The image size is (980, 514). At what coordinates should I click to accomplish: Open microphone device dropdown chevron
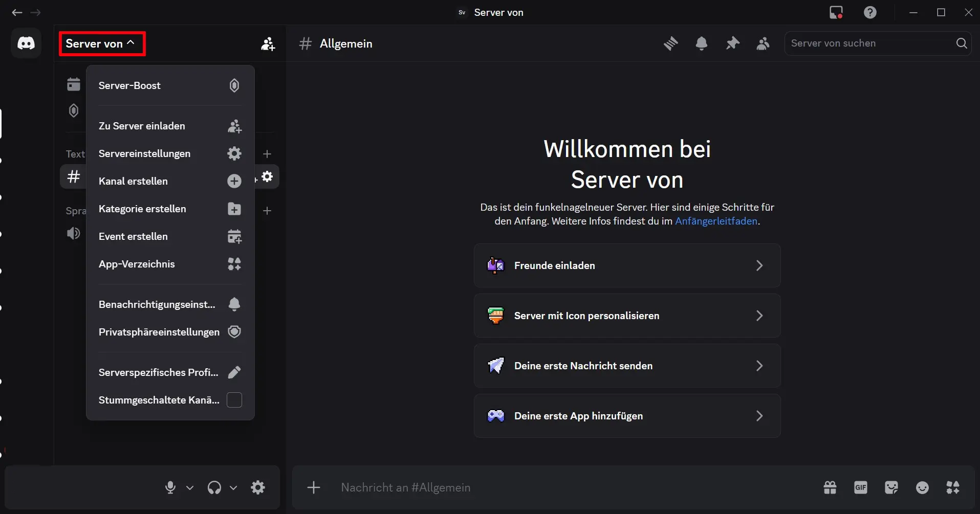point(190,488)
